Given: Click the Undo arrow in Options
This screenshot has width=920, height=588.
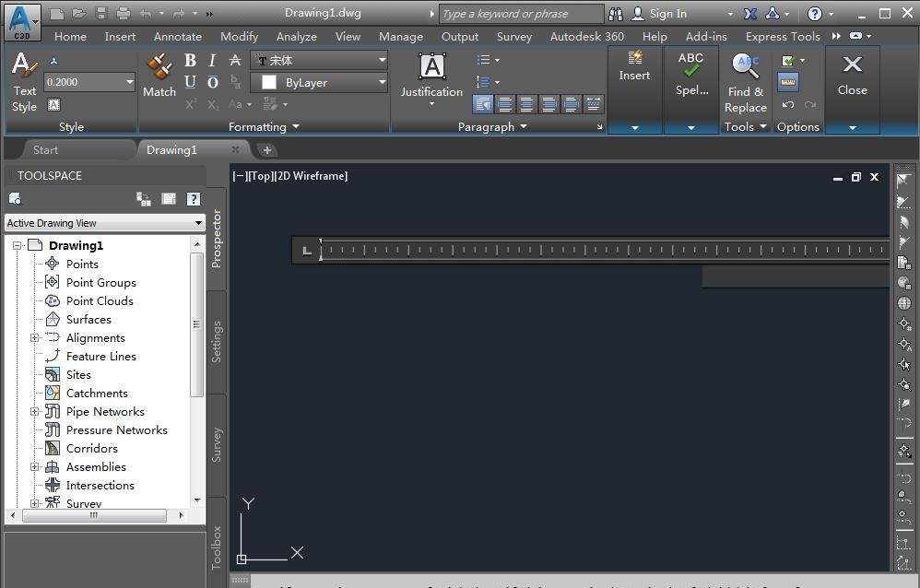Looking at the screenshot, I should [x=788, y=104].
